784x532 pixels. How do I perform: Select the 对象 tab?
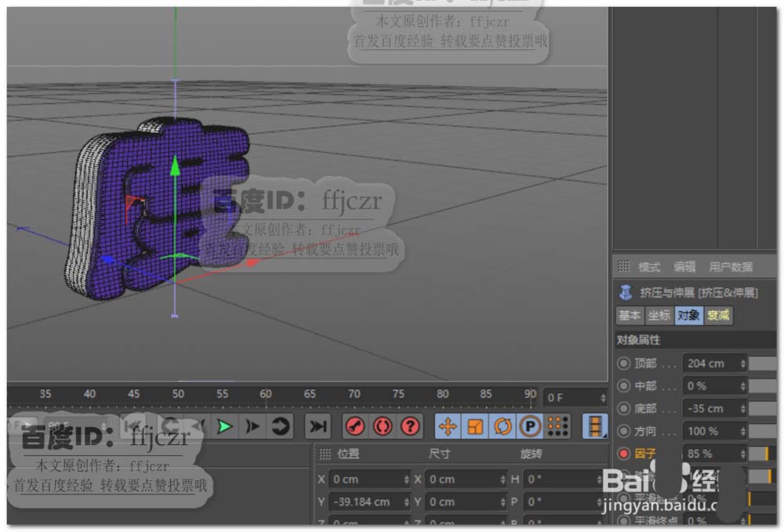pos(688,315)
